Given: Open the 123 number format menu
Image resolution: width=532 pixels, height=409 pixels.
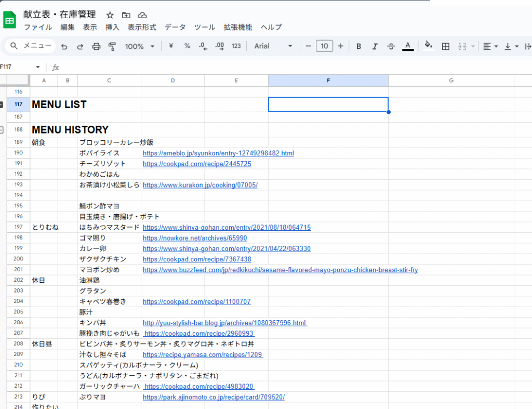Looking at the screenshot, I should 236,46.
